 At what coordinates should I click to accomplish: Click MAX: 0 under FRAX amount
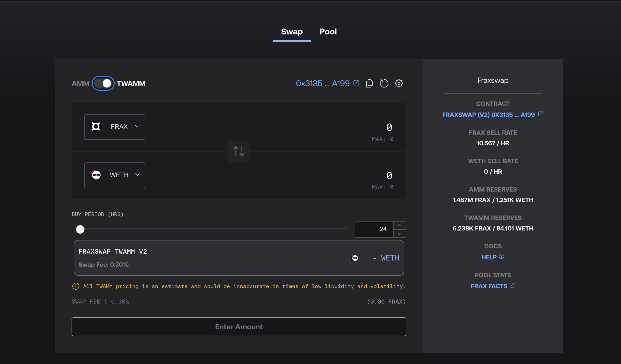click(x=383, y=139)
